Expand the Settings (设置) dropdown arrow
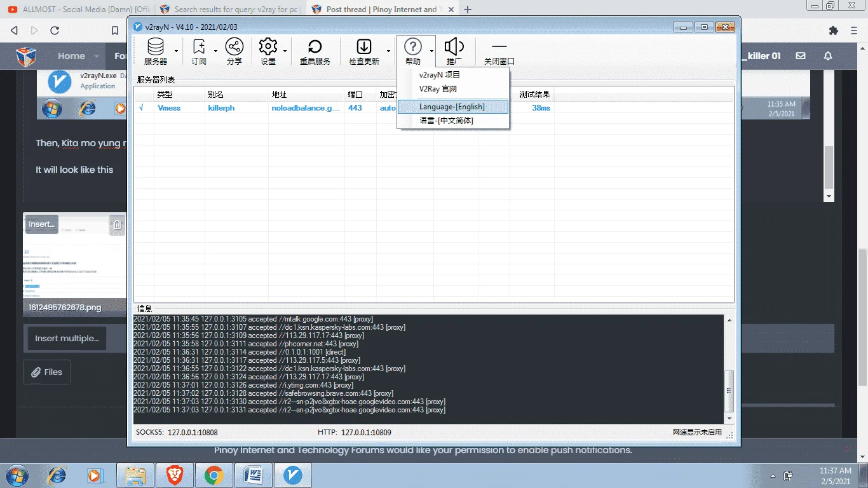Screen dimensions: 868x488 click(x=285, y=51)
